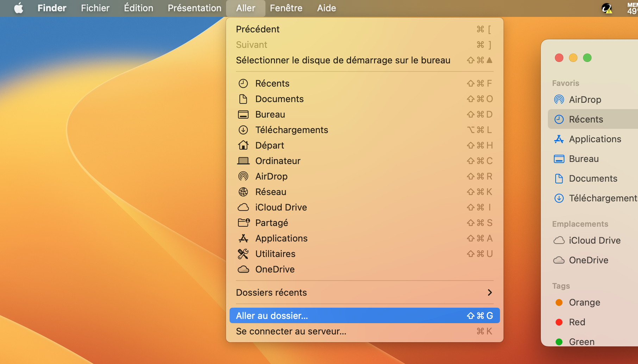The width and height of the screenshot is (638, 364).
Task: Choose Sélectionner le disque de démarrage sur le bureau
Action: tap(343, 60)
